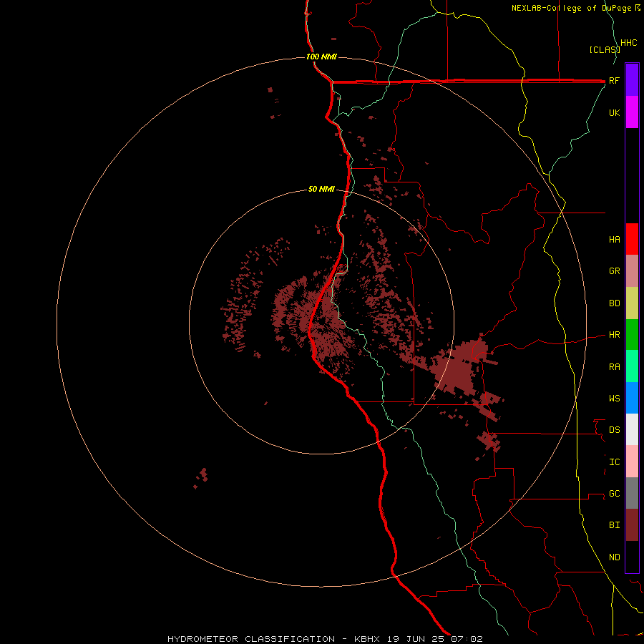Click the "50 NMI" range ring label
Image resolution: width=644 pixels, height=644 pixels.
coord(321,190)
